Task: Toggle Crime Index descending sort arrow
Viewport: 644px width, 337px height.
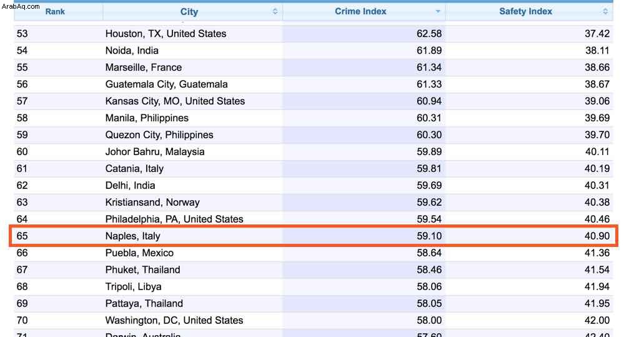Action: pyautogui.click(x=438, y=11)
